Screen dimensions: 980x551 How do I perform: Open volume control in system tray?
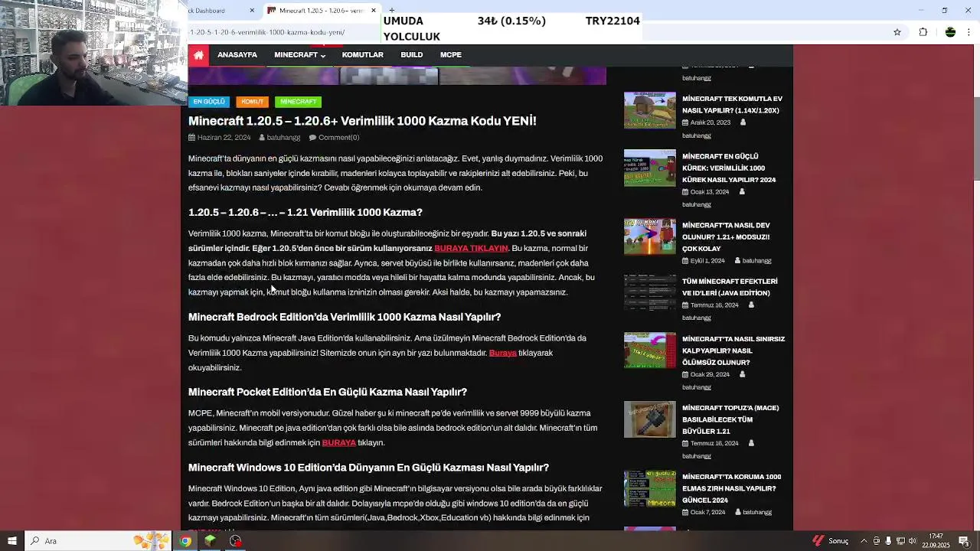click(x=912, y=541)
